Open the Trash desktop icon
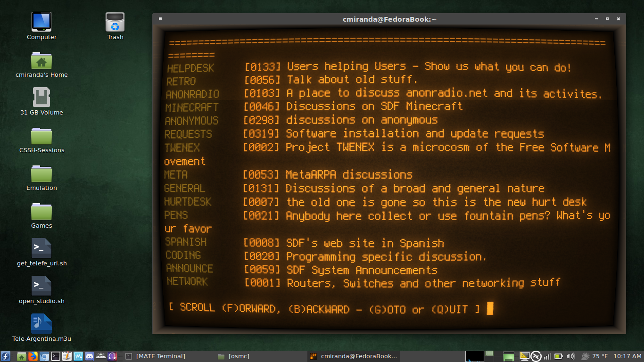This screenshot has height=362, width=644. pyautogui.click(x=115, y=26)
